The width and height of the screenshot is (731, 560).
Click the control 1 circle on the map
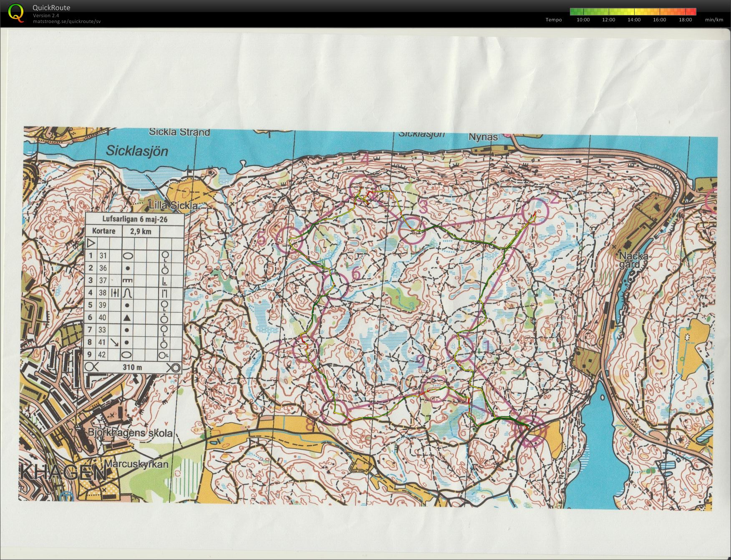click(461, 348)
